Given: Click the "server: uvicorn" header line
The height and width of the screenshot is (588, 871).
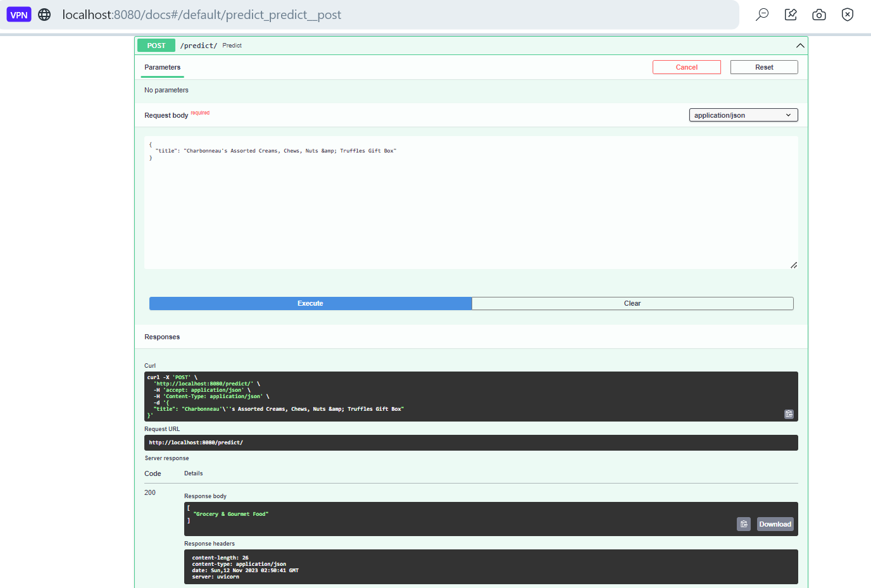Looking at the screenshot, I should 216,577.
